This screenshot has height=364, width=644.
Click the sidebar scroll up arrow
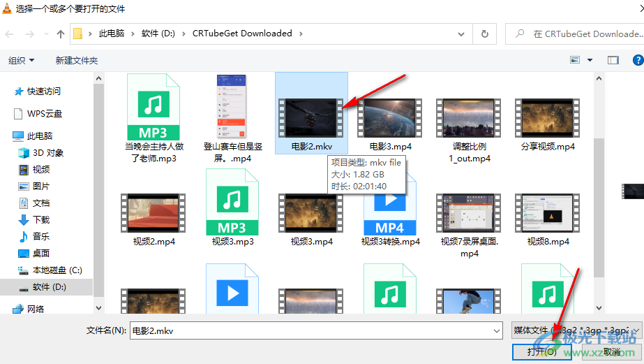pos(98,78)
